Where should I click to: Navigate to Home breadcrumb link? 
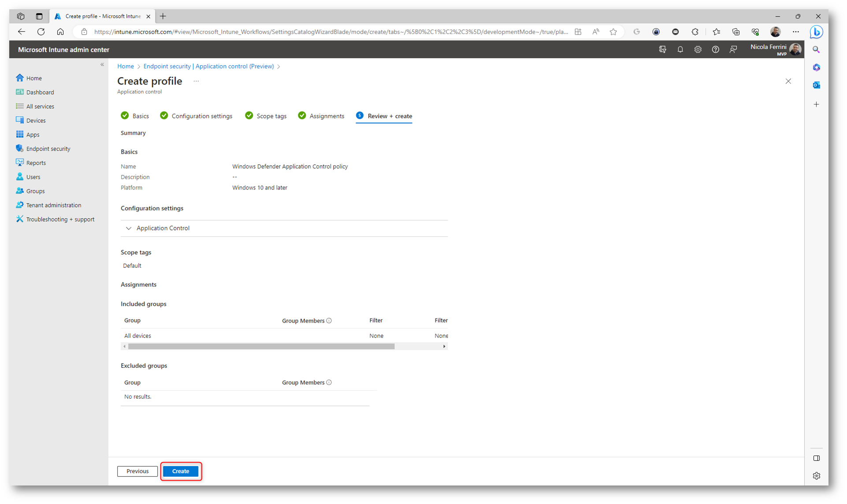[x=126, y=66]
